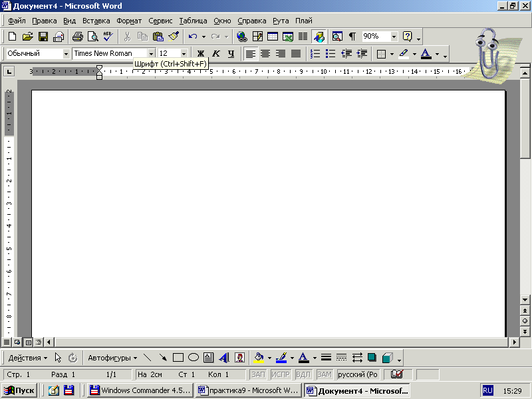Click the vertical scrollbar down arrow

point(525,300)
